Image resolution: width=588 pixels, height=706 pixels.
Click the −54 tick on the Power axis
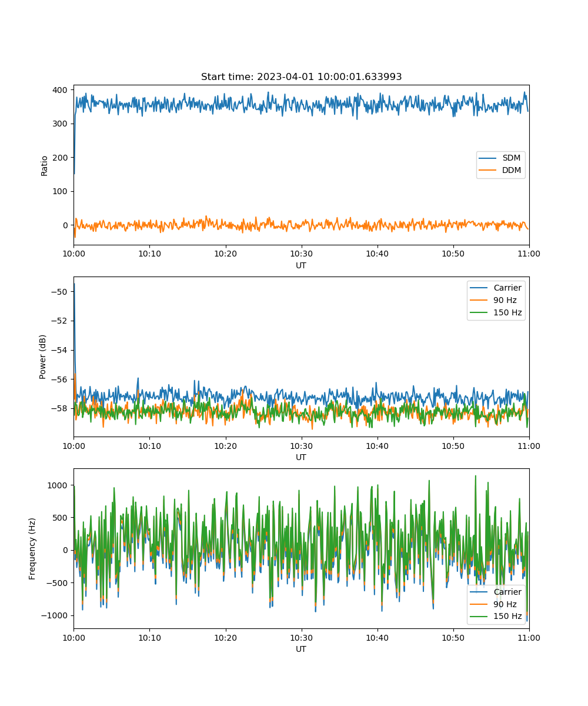point(61,350)
